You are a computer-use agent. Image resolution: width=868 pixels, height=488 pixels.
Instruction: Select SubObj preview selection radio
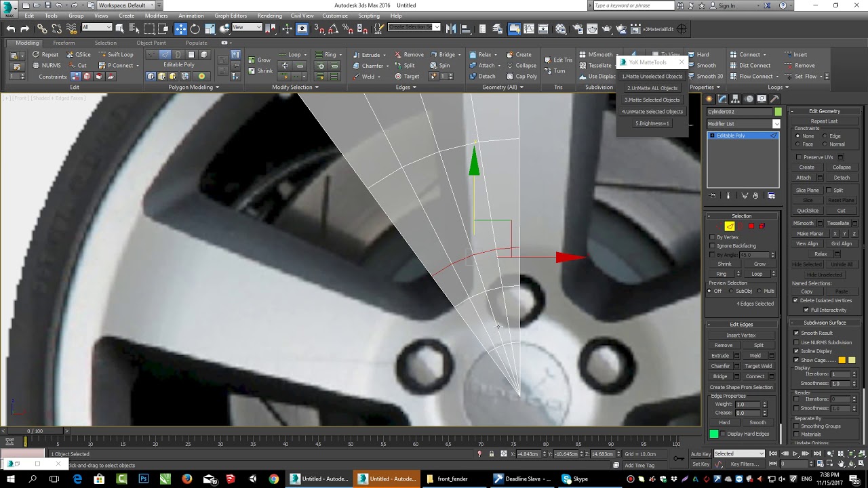[731, 291]
